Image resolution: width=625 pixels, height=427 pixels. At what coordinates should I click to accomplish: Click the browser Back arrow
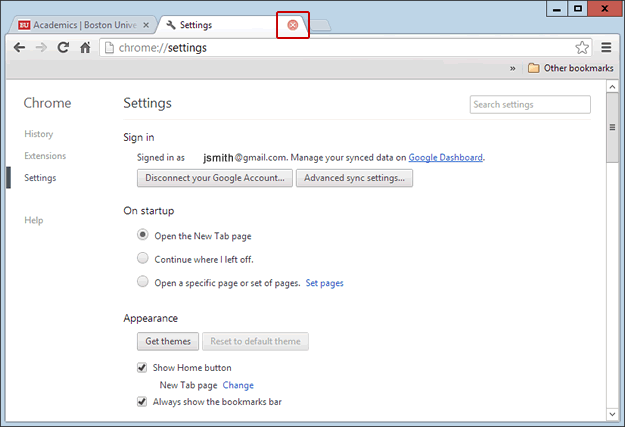tap(19, 48)
